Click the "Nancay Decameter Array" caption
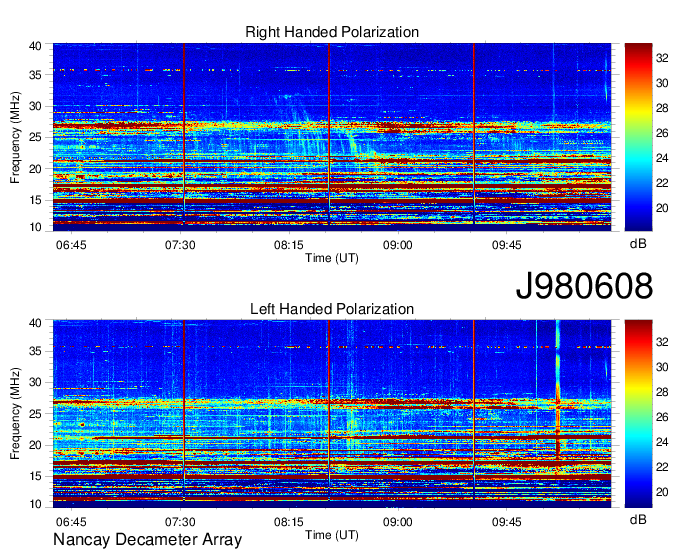 pos(147,540)
